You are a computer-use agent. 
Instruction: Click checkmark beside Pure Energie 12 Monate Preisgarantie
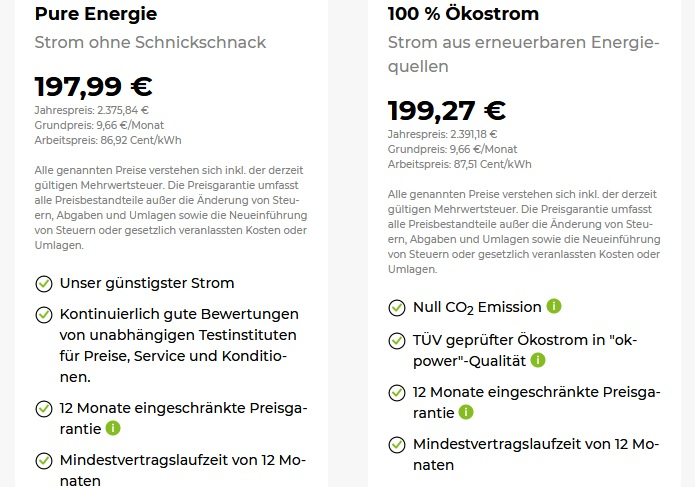click(44, 409)
